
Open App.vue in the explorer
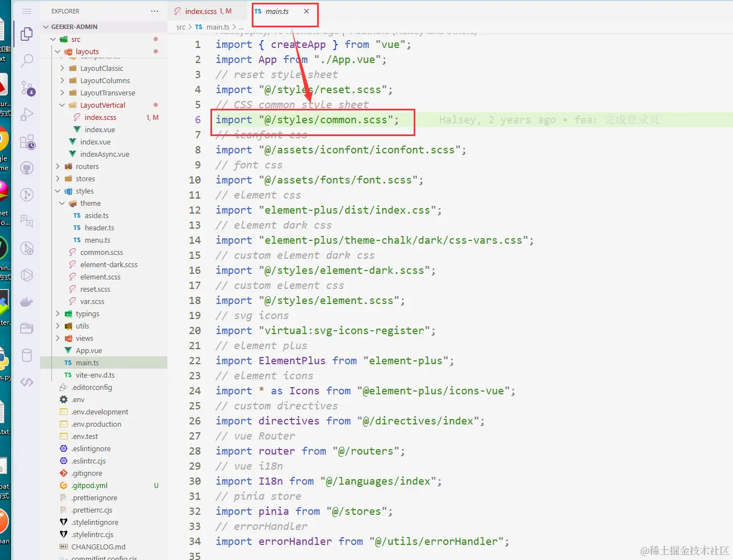pos(89,350)
